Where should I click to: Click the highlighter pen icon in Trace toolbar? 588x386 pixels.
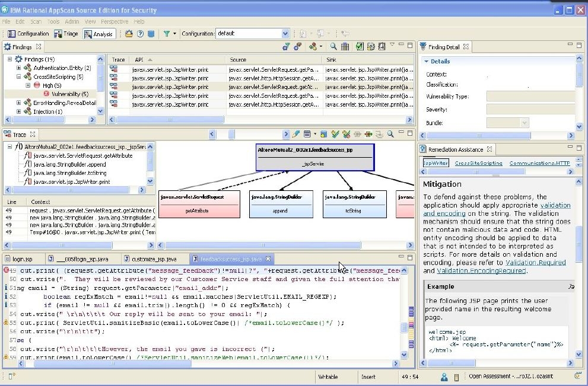click(296, 134)
